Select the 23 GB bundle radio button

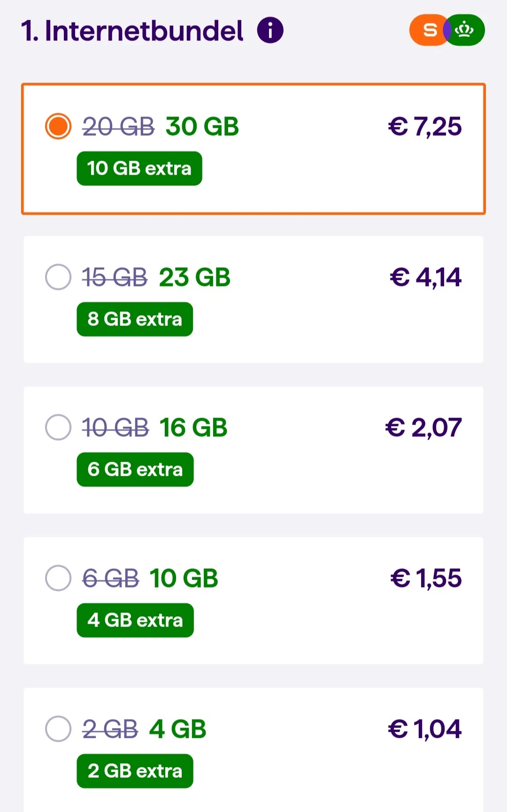click(58, 277)
